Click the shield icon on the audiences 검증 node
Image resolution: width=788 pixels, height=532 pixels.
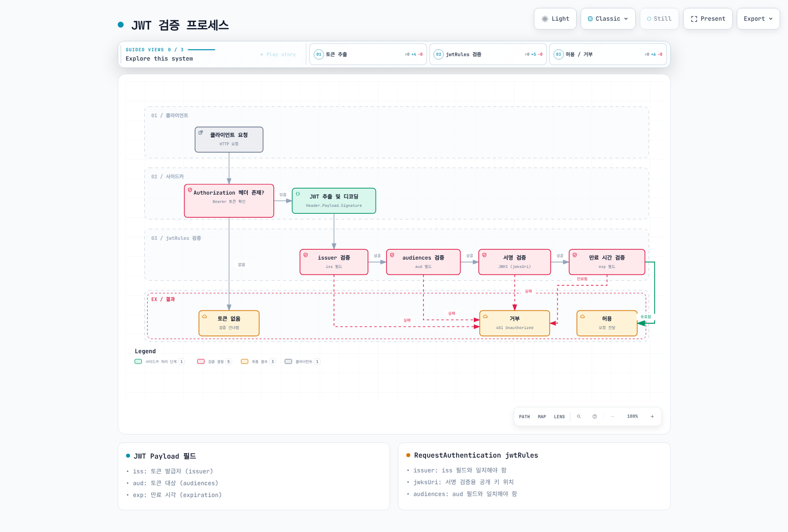click(x=392, y=255)
